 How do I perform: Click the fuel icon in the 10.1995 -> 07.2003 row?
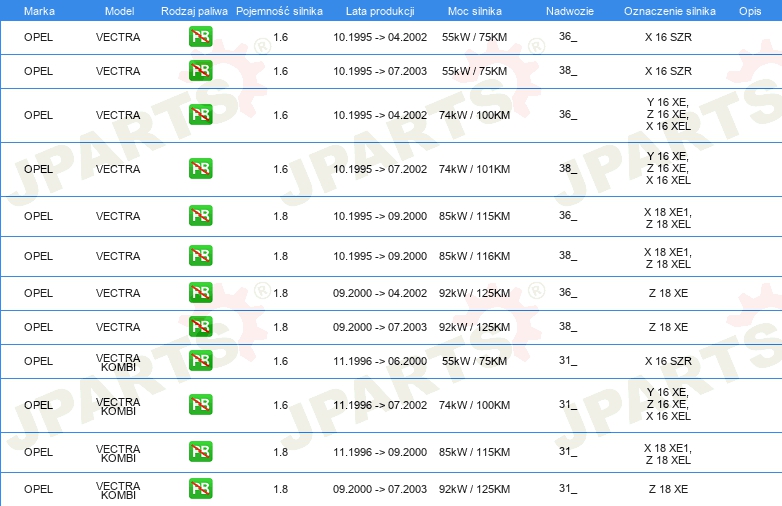coord(200,70)
